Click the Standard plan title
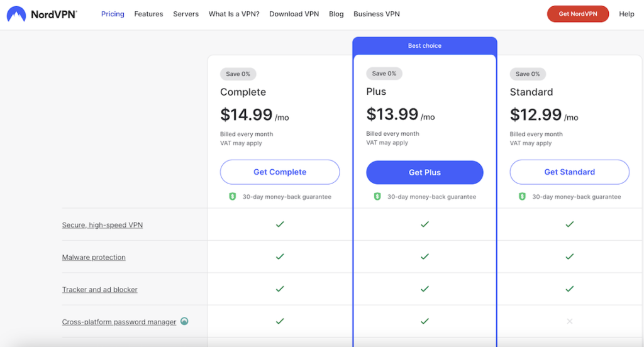This screenshot has width=644, height=347. coord(531,92)
